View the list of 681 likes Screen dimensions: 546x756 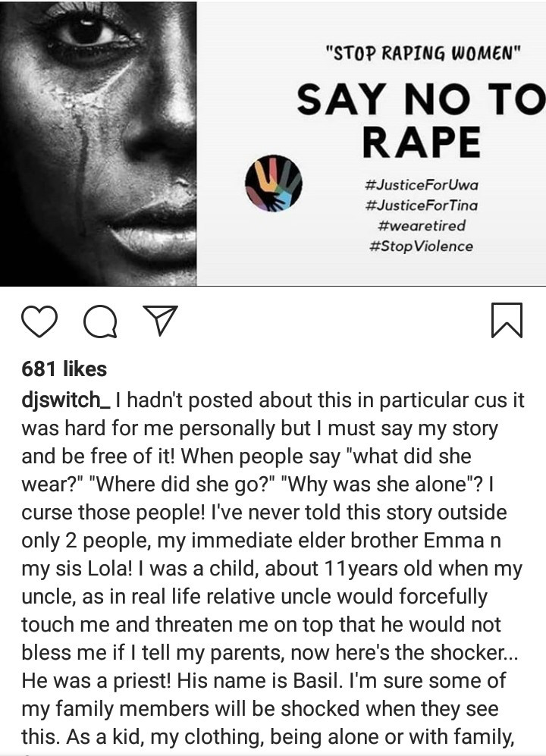click(64, 369)
